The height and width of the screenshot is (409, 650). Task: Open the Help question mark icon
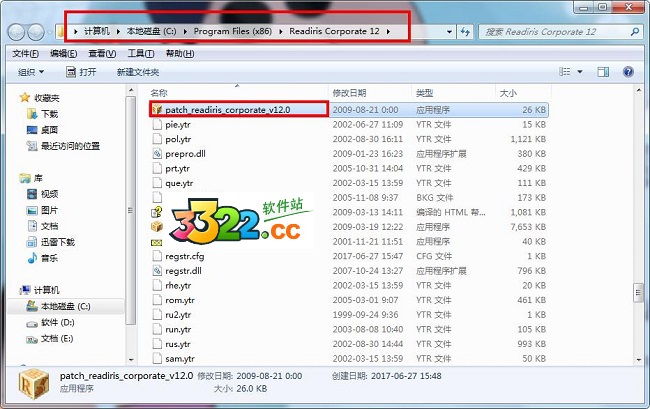[628, 72]
